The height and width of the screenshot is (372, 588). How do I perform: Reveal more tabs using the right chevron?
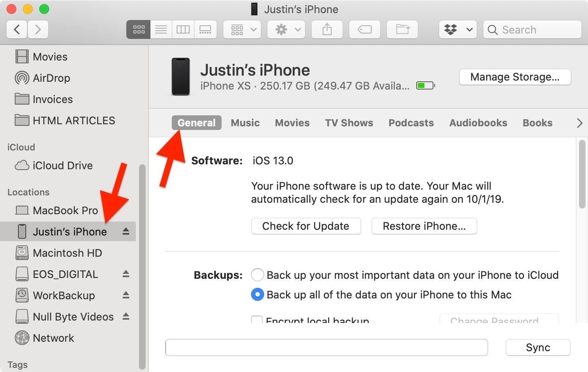pyautogui.click(x=579, y=123)
